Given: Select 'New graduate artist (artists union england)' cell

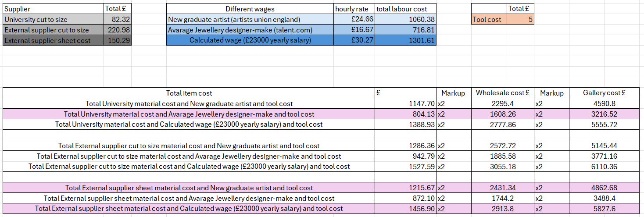Looking at the screenshot, I should coord(250,19).
